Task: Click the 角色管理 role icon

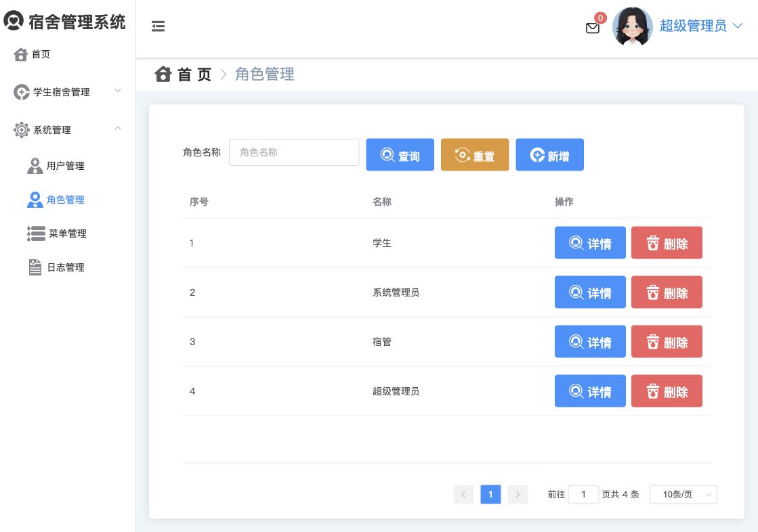Action: [35, 200]
